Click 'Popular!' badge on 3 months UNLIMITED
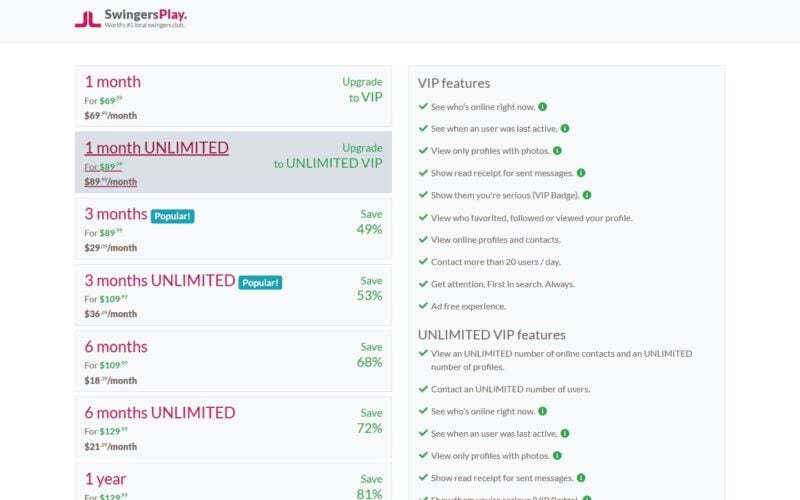Image resolution: width=800 pixels, height=500 pixels. tap(260, 283)
